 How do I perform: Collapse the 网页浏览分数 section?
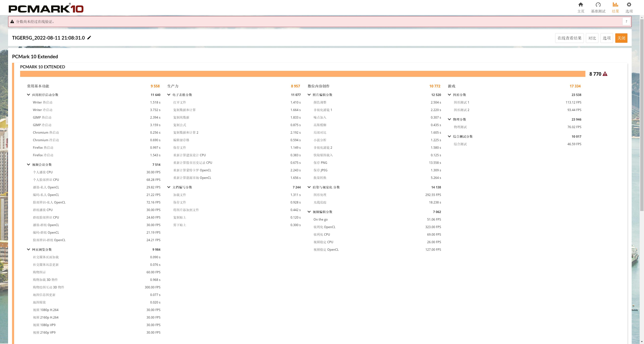tap(29, 249)
